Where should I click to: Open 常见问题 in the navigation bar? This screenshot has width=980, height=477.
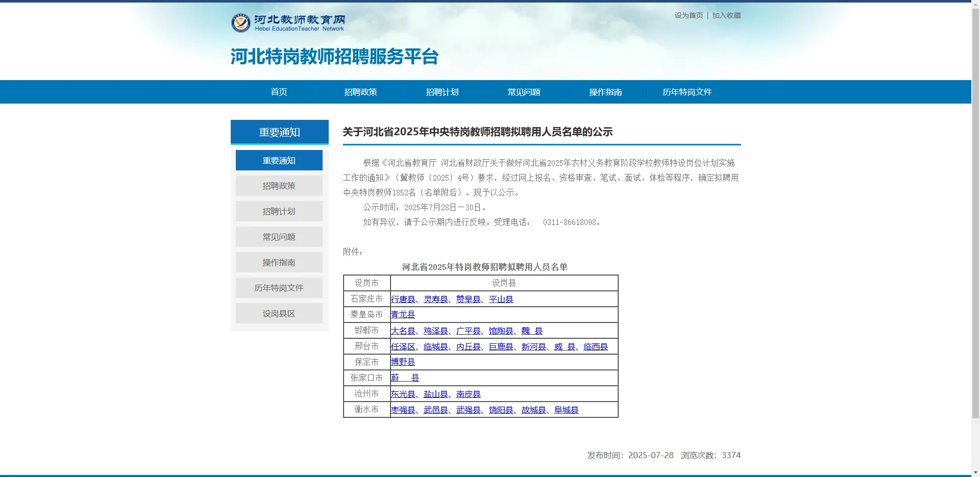pyautogui.click(x=524, y=92)
